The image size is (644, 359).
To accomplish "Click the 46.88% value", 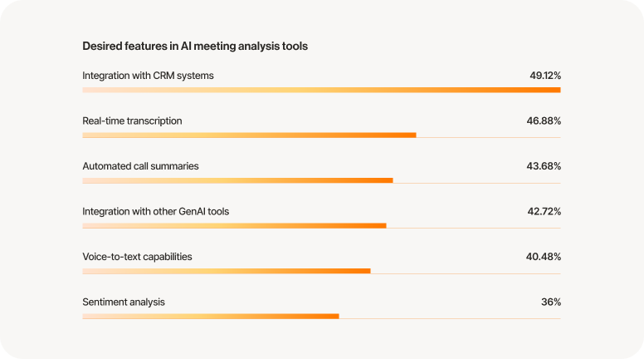I will click(544, 120).
